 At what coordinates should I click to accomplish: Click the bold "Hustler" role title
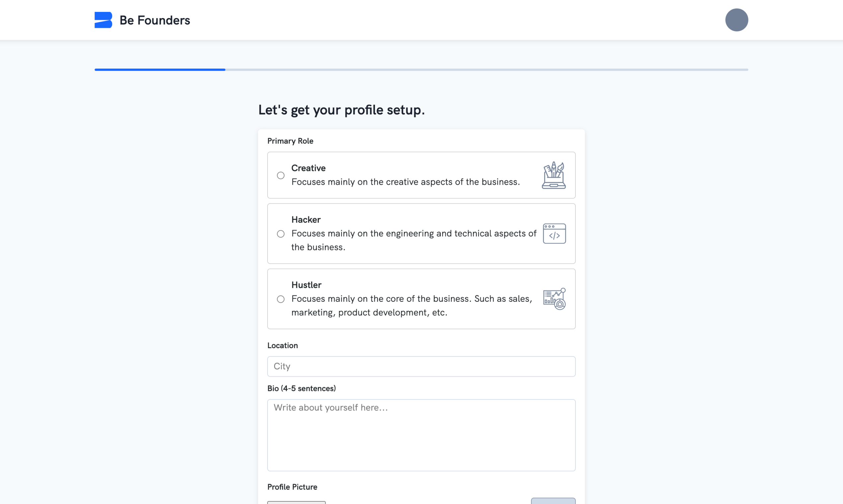click(x=306, y=285)
